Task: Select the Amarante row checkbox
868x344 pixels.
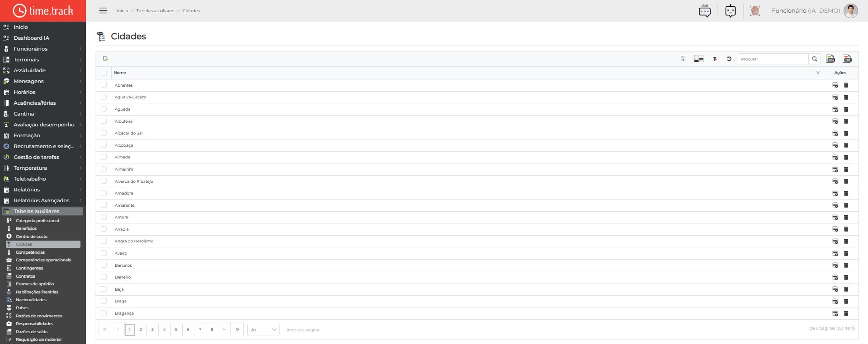Action: pyautogui.click(x=104, y=205)
